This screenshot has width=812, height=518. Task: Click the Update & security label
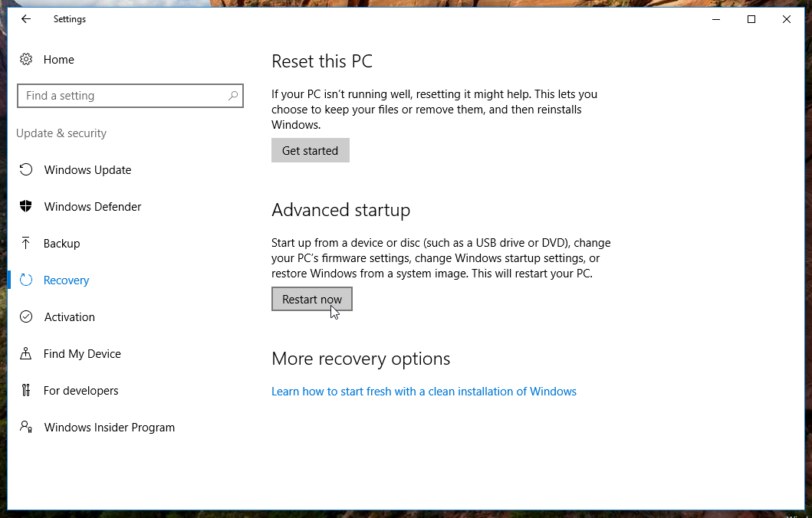[61, 133]
